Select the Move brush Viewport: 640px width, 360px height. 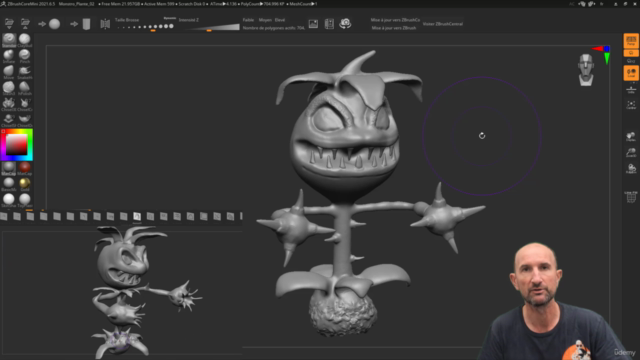pos(9,72)
